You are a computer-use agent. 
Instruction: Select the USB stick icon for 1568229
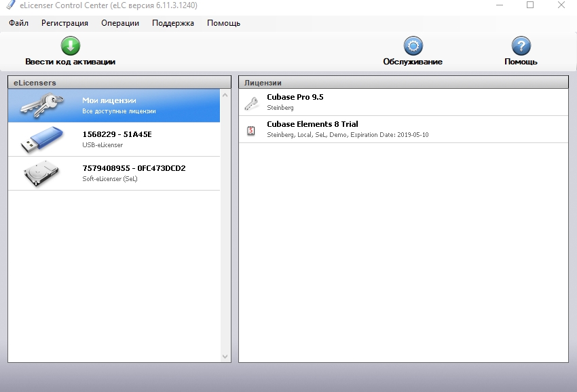pos(41,140)
